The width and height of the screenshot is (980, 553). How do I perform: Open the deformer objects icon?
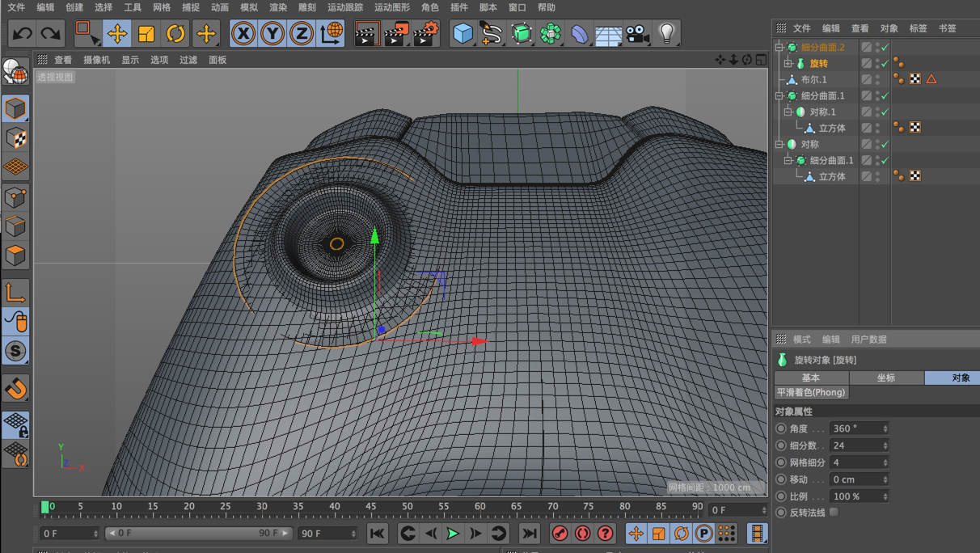(580, 33)
